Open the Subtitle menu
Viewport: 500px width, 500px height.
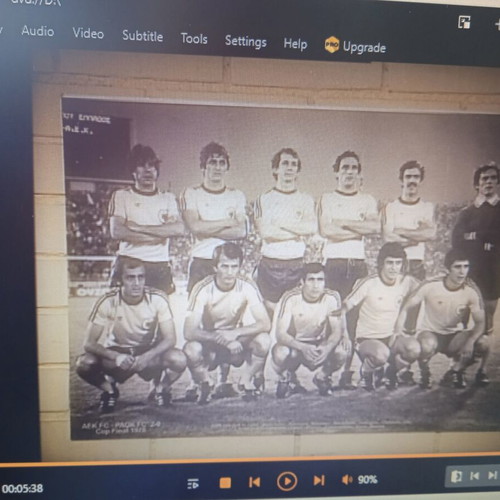[x=143, y=36]
